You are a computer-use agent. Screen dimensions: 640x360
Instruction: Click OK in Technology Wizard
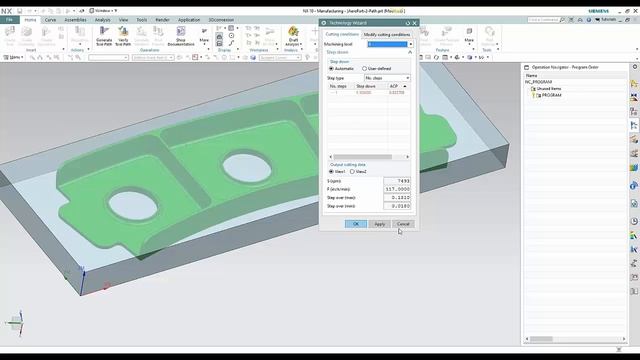356,224
